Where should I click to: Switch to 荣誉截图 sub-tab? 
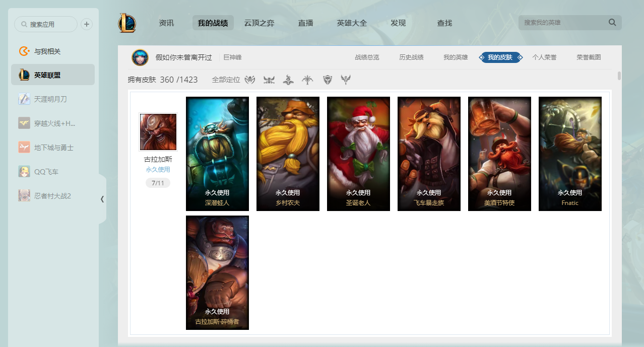[x=589, y=57]
